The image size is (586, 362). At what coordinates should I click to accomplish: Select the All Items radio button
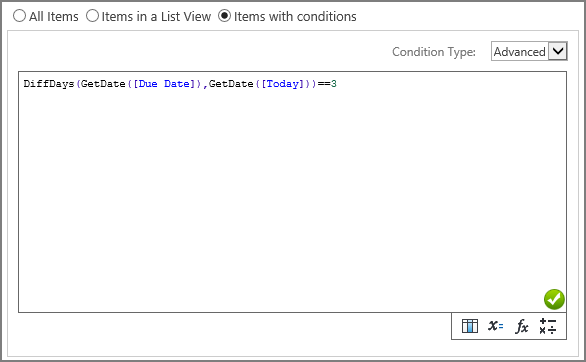(19, 16)
